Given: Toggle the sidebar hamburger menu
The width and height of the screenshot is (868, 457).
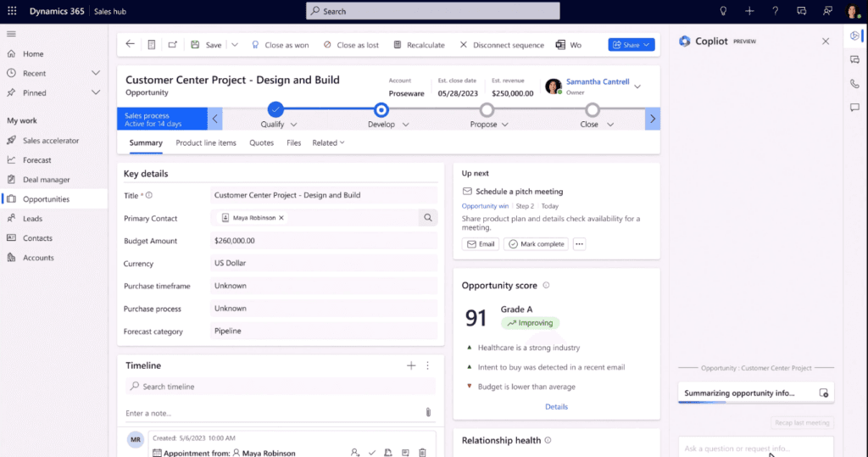Looking at the screenshot, I should 11,34.
